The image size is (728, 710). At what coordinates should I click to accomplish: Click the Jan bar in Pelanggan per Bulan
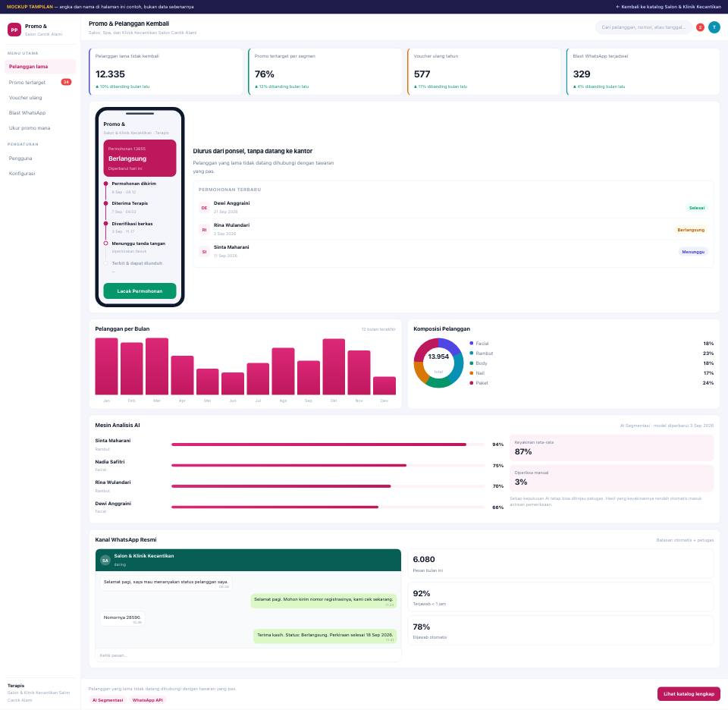(x=106, y=366)
